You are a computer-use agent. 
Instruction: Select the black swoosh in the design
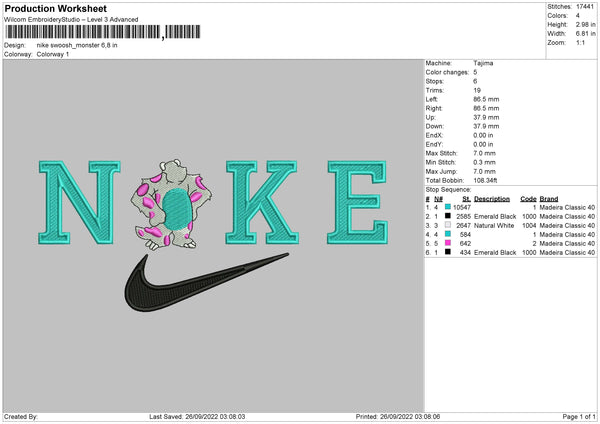[x=206, y=282]
